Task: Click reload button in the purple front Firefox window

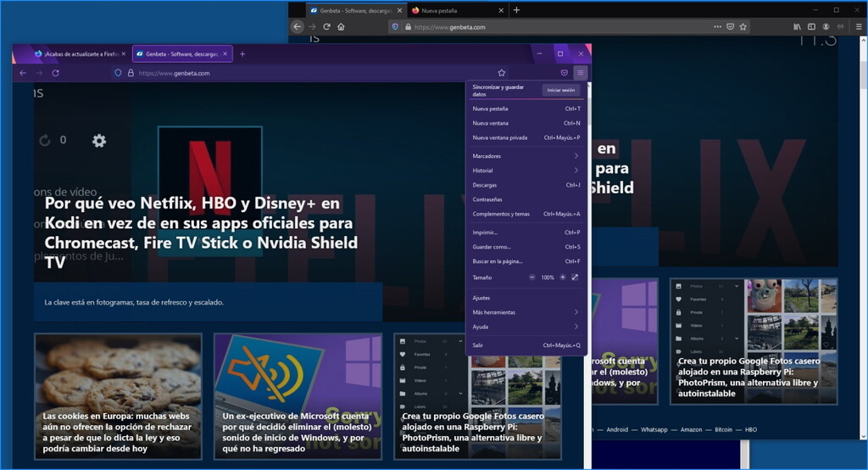Action: [x=55, y=73]
